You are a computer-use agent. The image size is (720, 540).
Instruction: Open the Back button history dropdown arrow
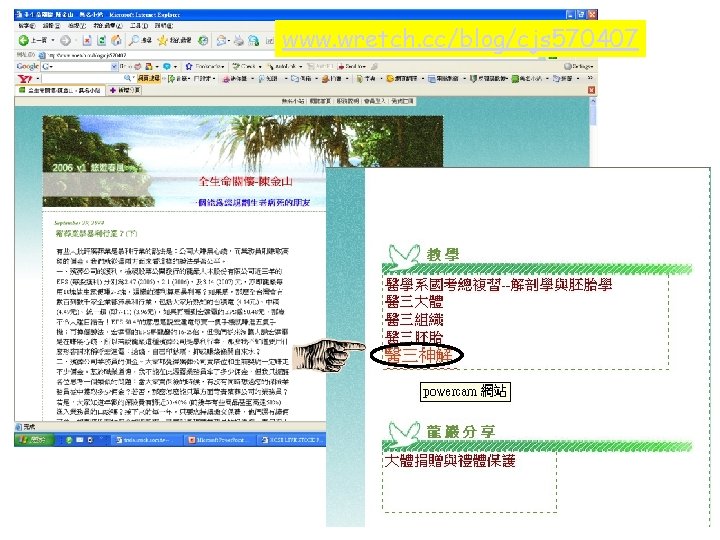pyautogui.click(x=53, y=40)
